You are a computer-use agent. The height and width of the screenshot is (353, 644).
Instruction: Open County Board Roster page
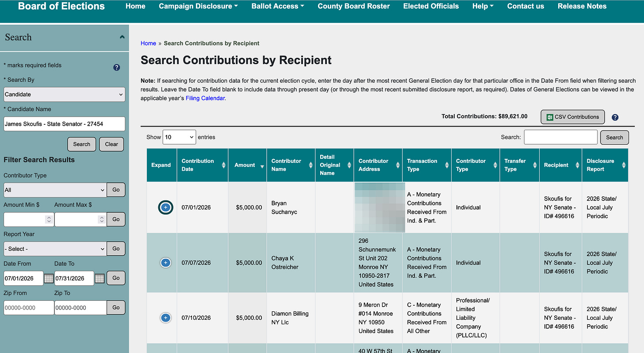[354, 6]
